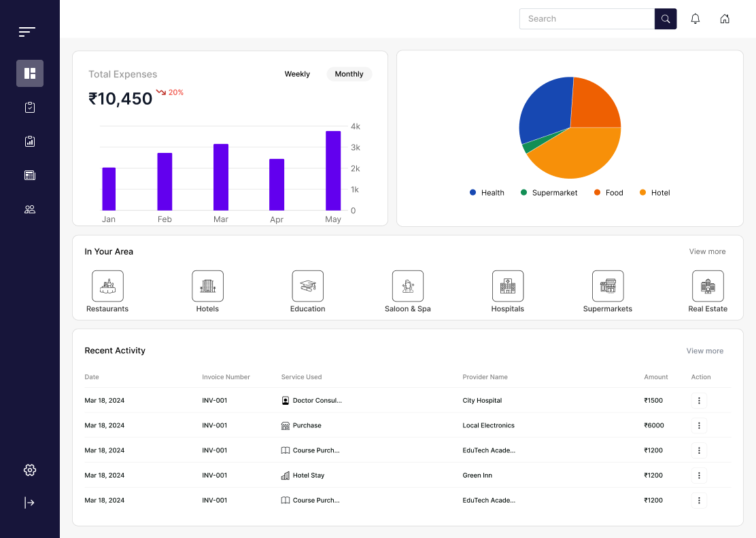Open actions menu for City Hospital row

click(699, 400)
